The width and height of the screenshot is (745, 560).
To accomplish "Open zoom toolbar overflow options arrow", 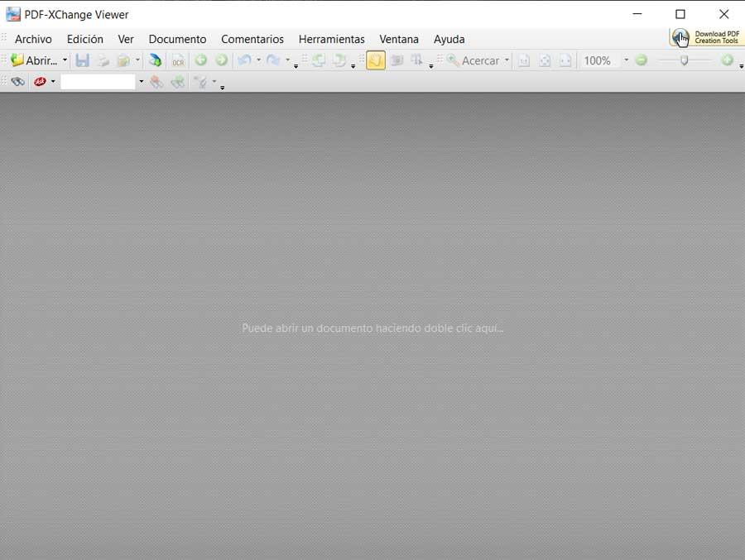I will coord(741,66).
